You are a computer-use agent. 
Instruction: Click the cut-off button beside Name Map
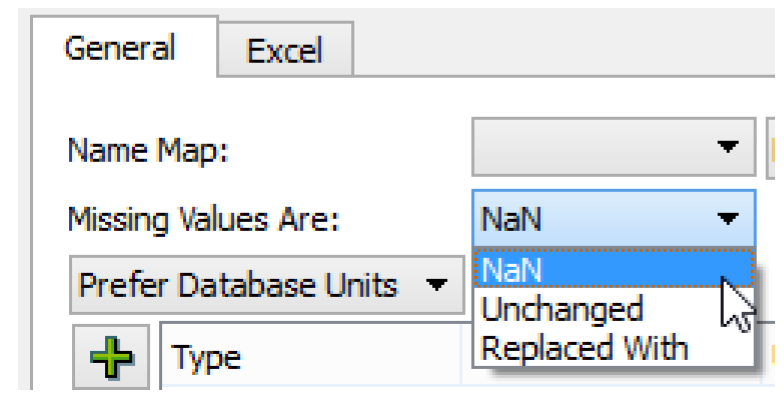[x=770, y=147]
